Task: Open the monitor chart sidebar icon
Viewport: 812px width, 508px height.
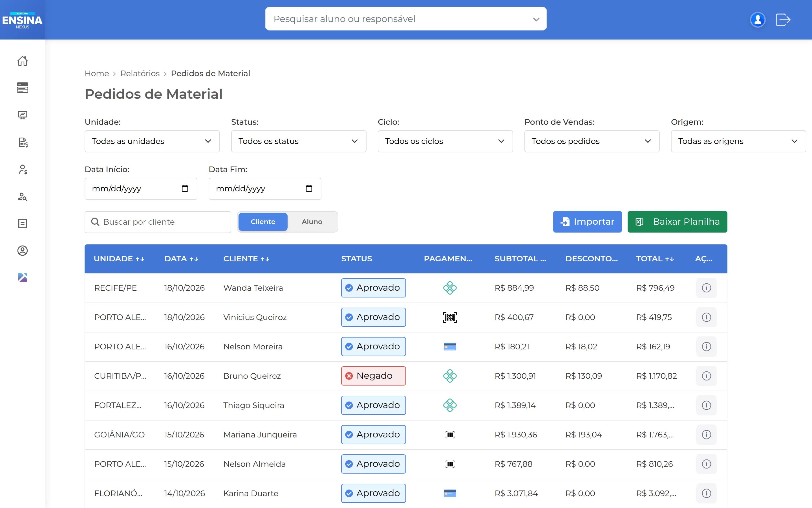Action: [23, 115]
